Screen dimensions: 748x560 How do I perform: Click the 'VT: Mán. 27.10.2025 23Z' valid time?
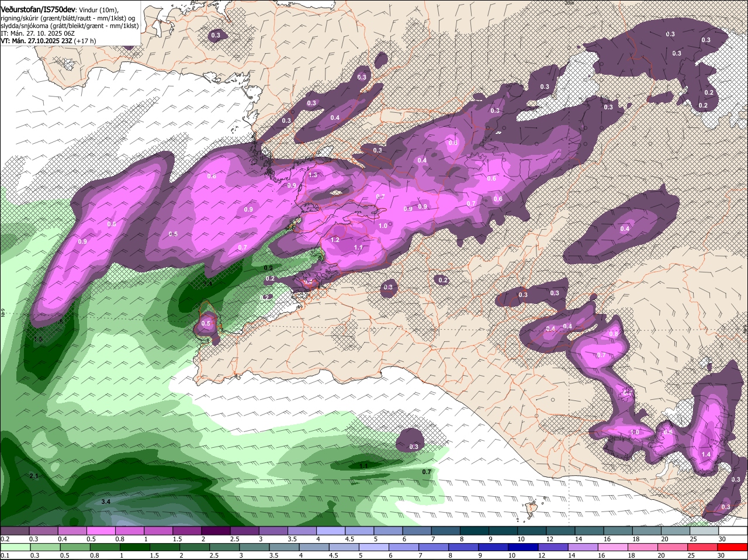36,41
